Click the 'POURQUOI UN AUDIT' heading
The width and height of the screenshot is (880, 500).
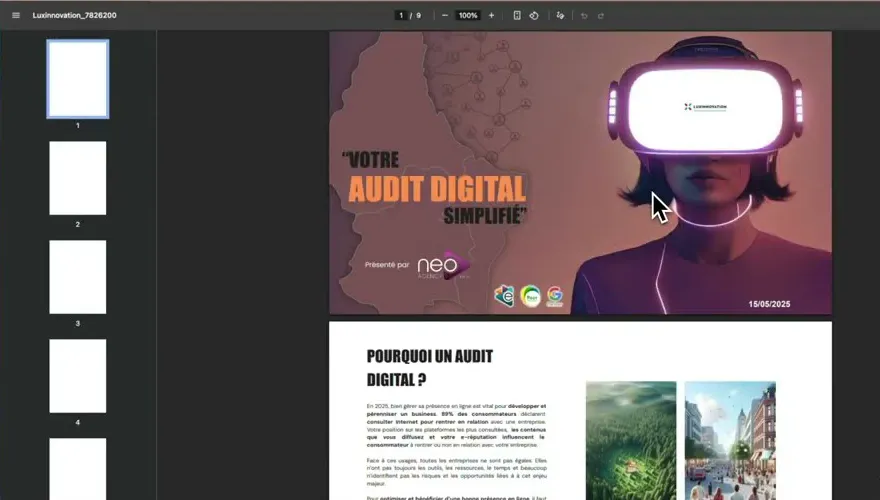click(x=429, y=356)
